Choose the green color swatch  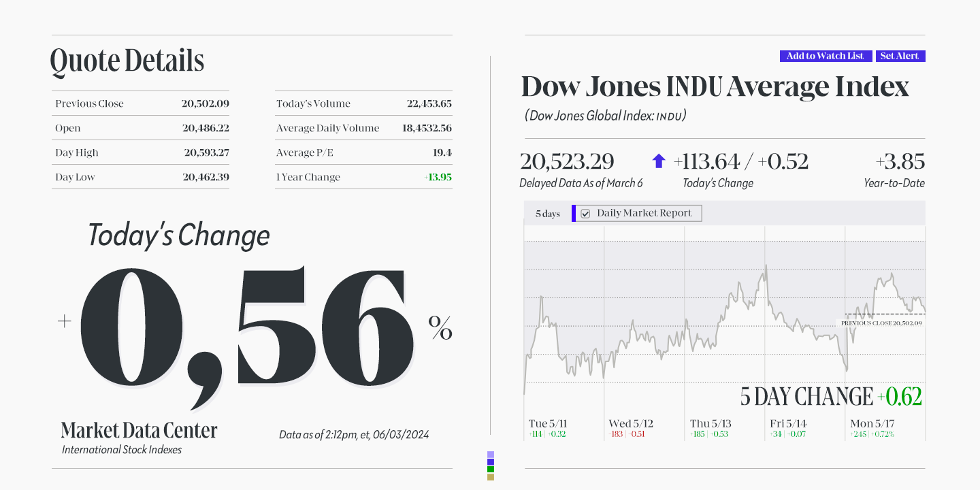pos(491,470)
